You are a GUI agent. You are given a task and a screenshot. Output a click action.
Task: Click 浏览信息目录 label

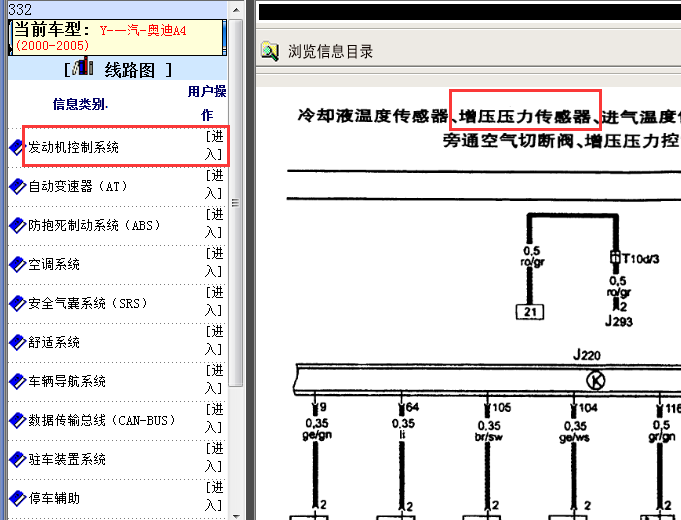point(331,52)
